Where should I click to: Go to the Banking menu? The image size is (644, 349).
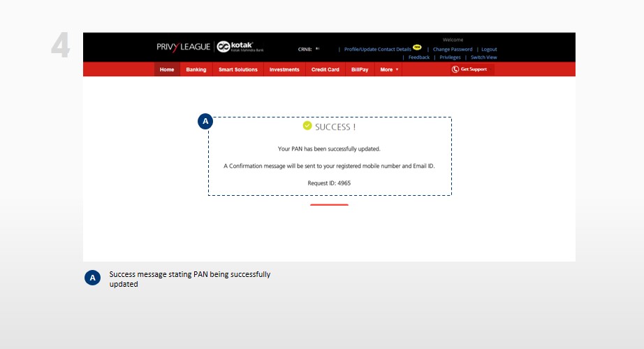pyautogui.click(x=196, y=69)
